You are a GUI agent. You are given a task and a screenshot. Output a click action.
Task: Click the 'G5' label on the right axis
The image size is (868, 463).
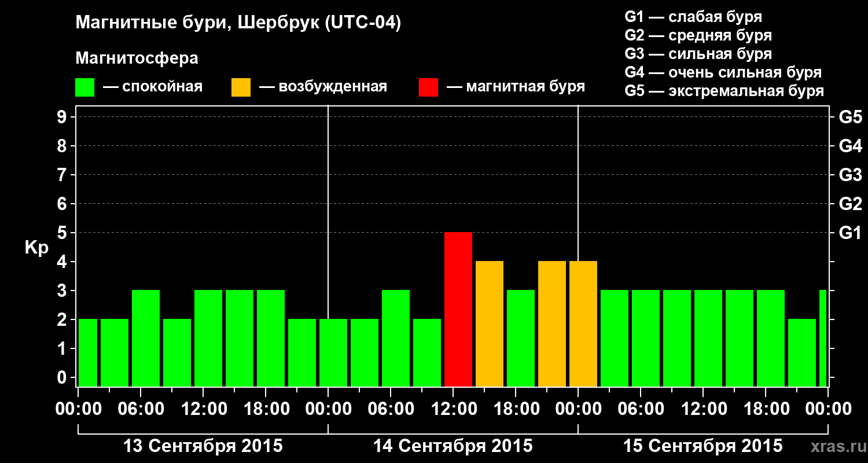851,117
